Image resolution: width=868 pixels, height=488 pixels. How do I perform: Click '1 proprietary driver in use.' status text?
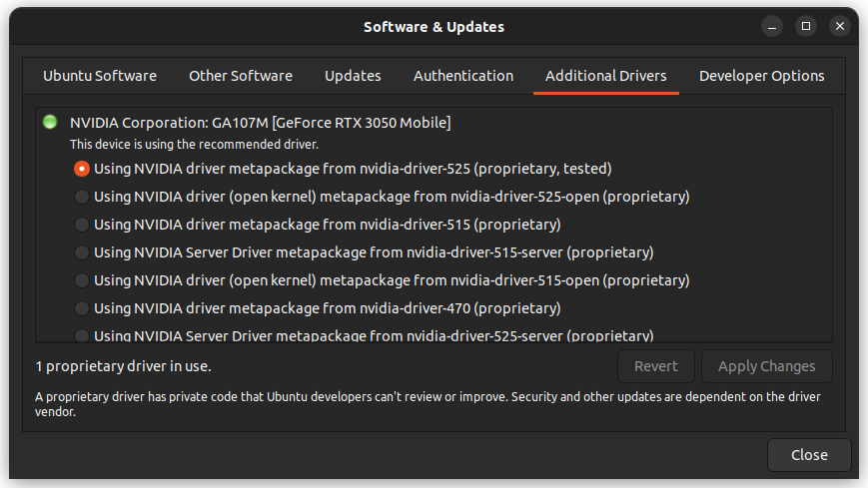[x=123, y=366]
